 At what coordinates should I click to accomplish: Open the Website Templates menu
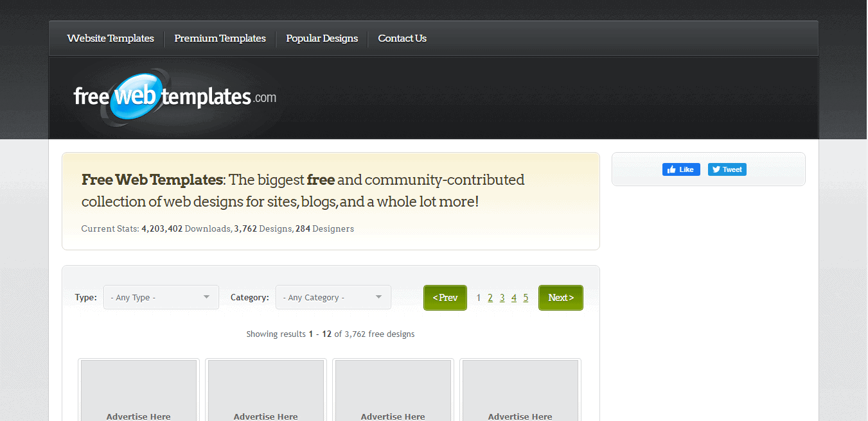coord(110,38)
